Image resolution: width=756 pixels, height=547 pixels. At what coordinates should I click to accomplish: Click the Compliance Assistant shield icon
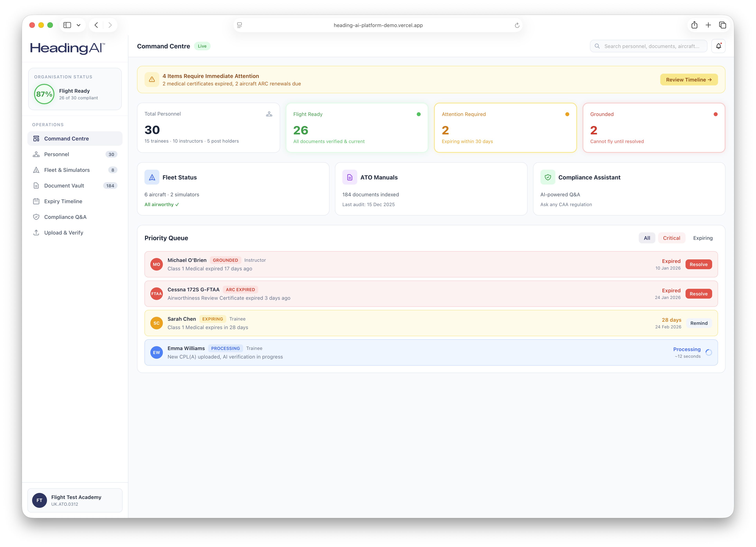point(548,177)
